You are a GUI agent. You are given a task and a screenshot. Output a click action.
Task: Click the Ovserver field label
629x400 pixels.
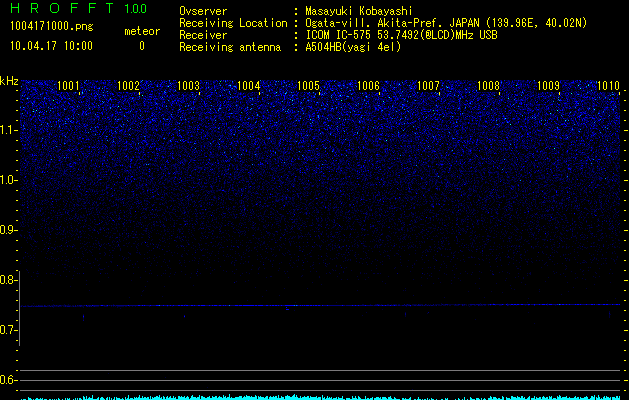point(203,11)
